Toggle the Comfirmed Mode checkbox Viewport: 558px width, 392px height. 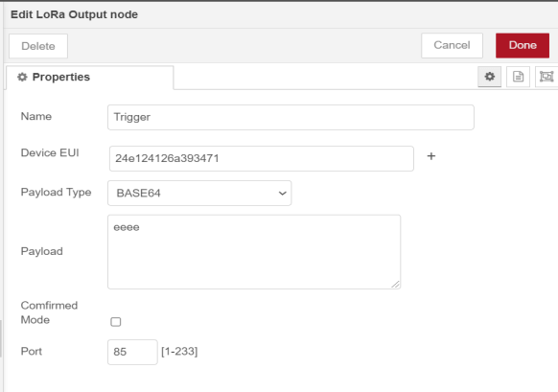tap(116, 322)
